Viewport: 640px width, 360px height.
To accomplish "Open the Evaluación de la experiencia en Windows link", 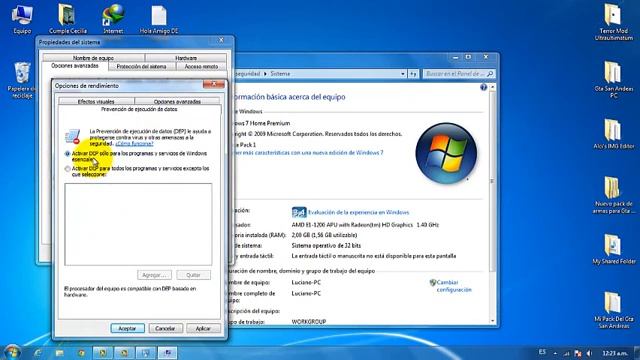I will pyautogui.click(x=358, y=212).
